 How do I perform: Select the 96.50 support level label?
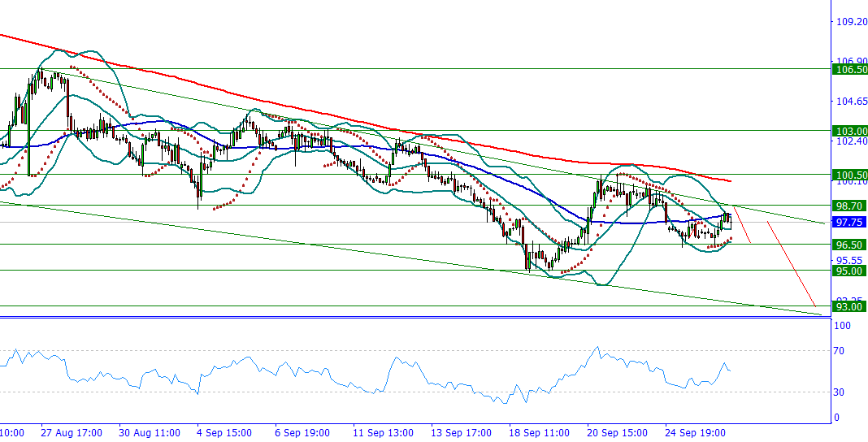coord(850,244)
